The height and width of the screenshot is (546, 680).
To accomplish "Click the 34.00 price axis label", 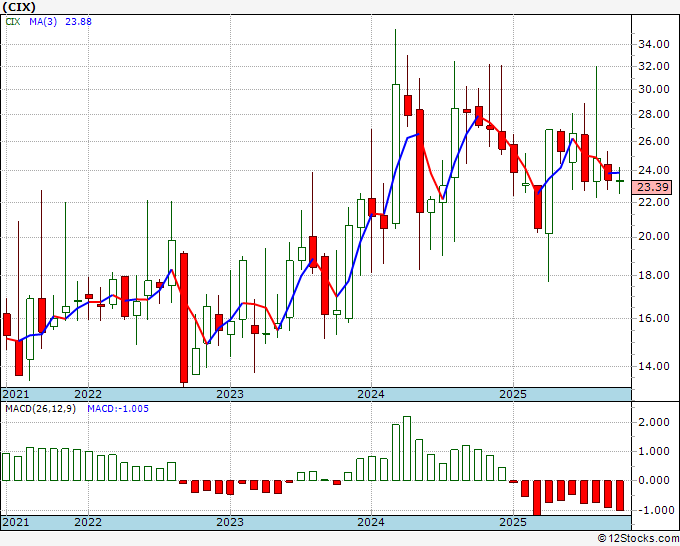I will [654, 44].
